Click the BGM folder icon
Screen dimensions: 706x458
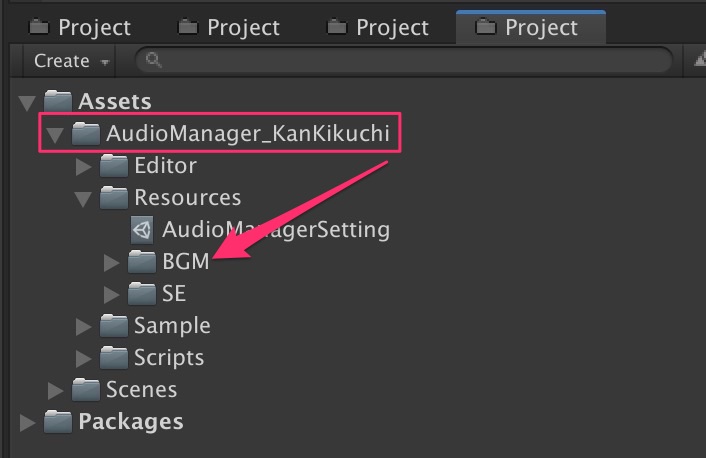point(142,262)
